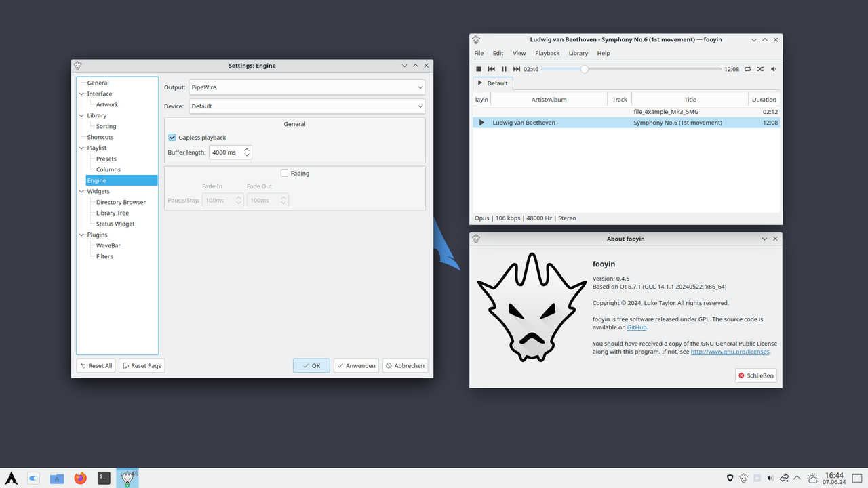Click the fooyin taskbar entry
Screen dimensions: 868x488
click(x=127, y=478)
